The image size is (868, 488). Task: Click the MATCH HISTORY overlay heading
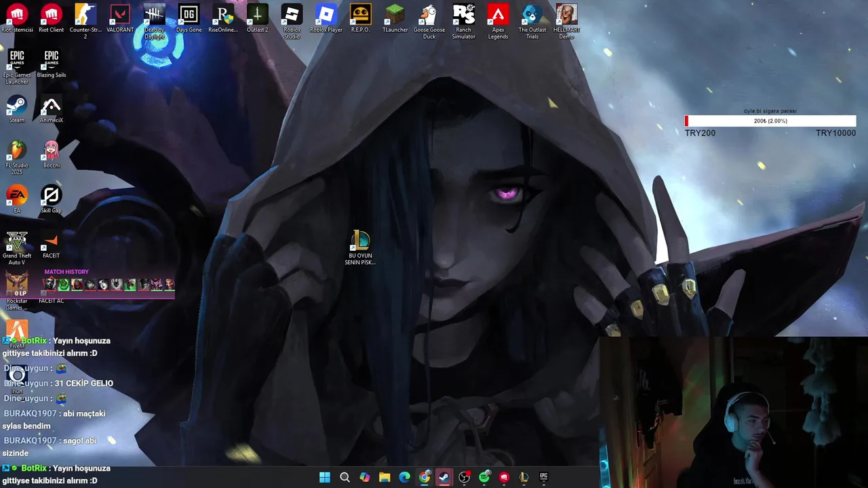[66, 272]
